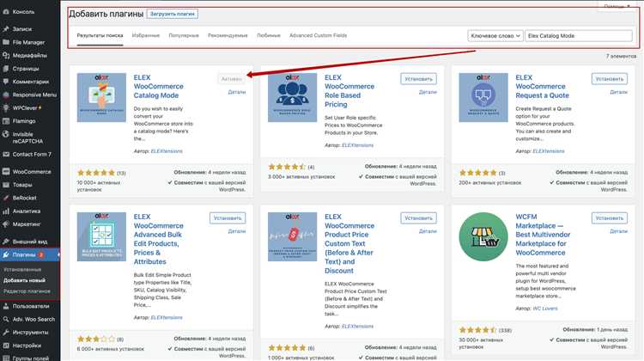Open Редактор плагинов submenu item
Viewport: 644px width, 361px height.
[x=27, y=291]
